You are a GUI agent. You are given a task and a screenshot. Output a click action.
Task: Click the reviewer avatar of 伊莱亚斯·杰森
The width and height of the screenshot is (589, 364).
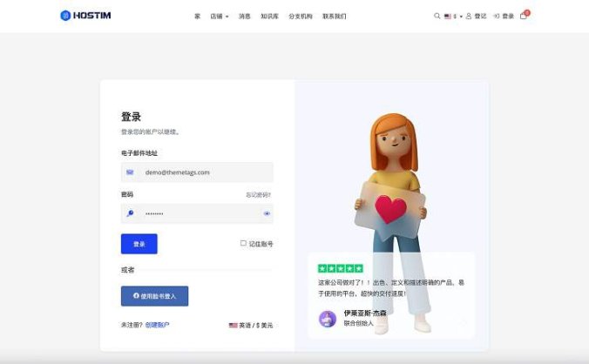tap(328, 319)
